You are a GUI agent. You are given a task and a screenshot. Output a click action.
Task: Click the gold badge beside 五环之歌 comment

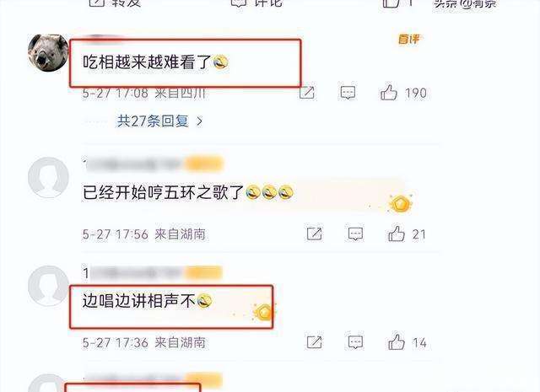point(400,204)
